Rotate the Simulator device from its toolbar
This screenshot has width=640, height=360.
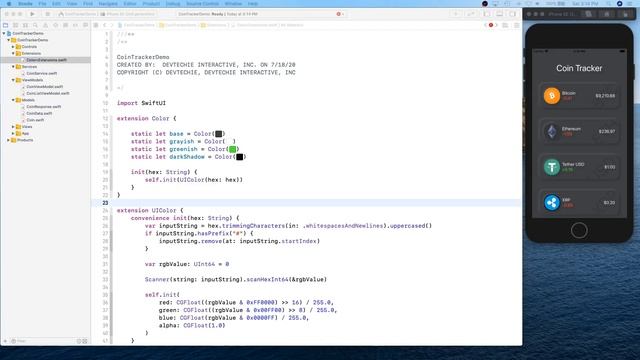click(625, 14)
